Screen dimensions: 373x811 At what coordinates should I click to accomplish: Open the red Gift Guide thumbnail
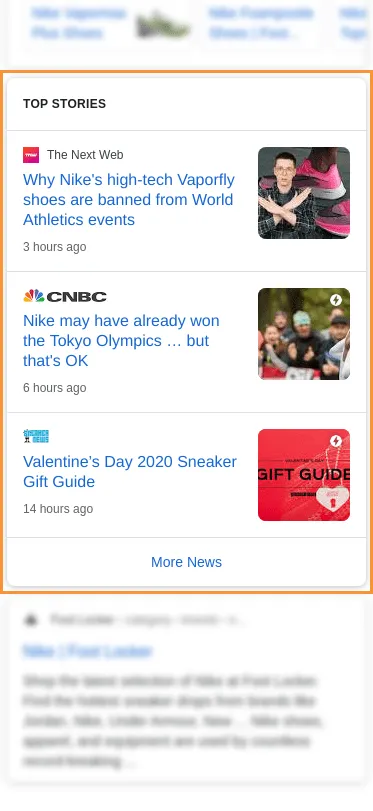(x=304, y=475)
